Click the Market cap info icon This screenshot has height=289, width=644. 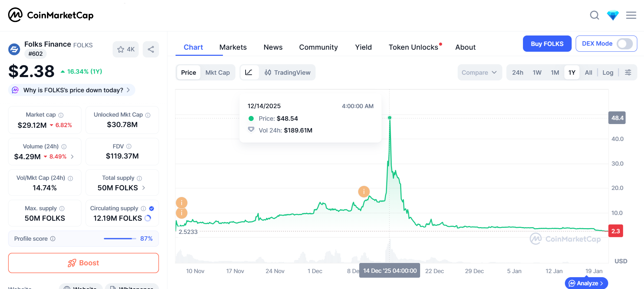tap(61, 115)
